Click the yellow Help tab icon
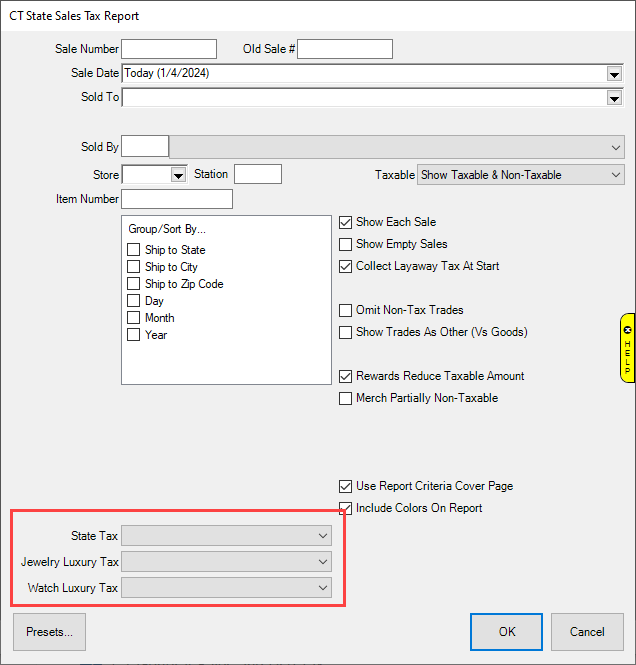 click(x=627, y=348)
